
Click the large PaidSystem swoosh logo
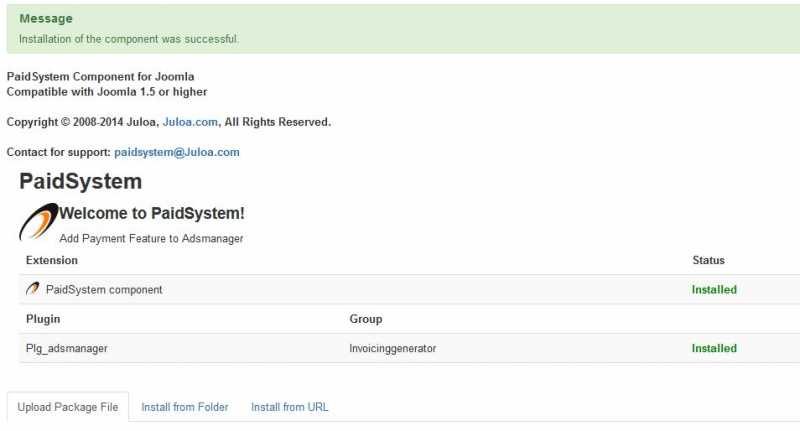click(39, 221)
